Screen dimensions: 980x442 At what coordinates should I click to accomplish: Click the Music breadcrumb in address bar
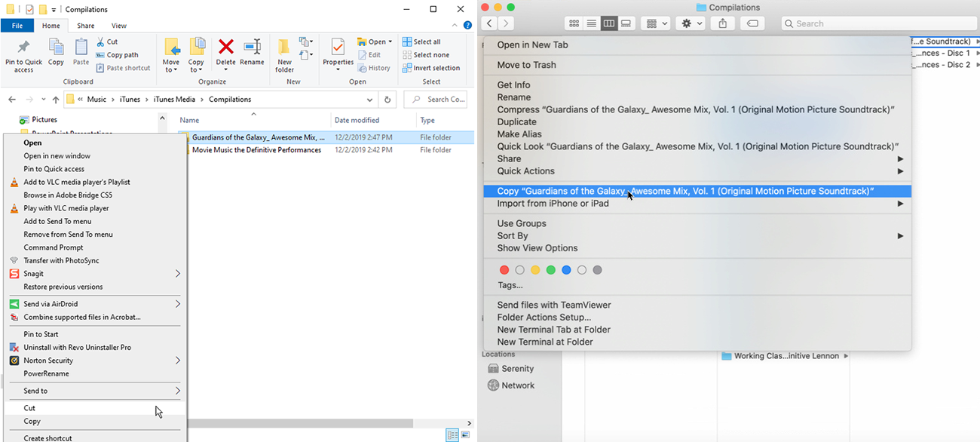tap(96, 100)
